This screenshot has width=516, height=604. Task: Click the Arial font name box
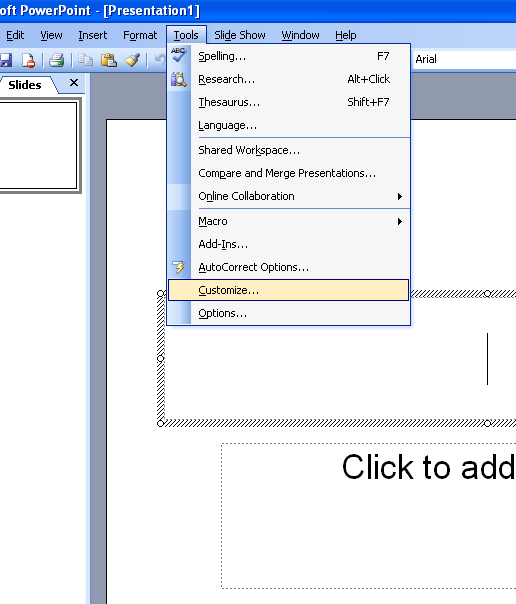point(464,59)
